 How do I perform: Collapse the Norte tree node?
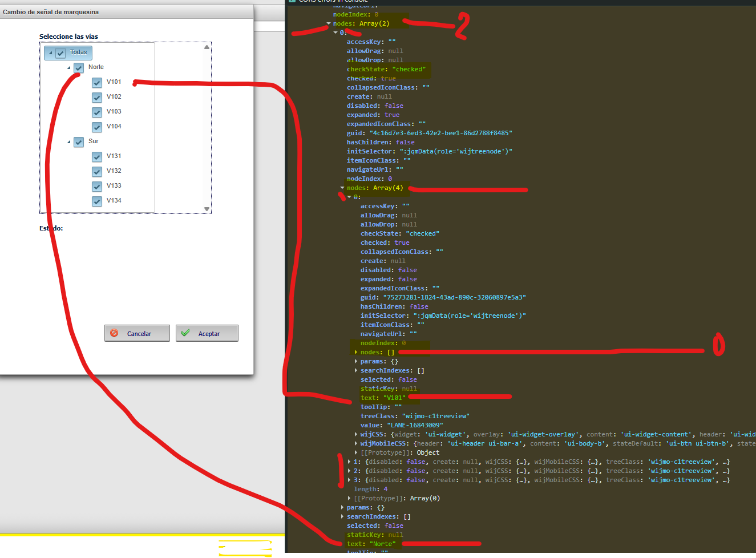[x=68, y=68]
